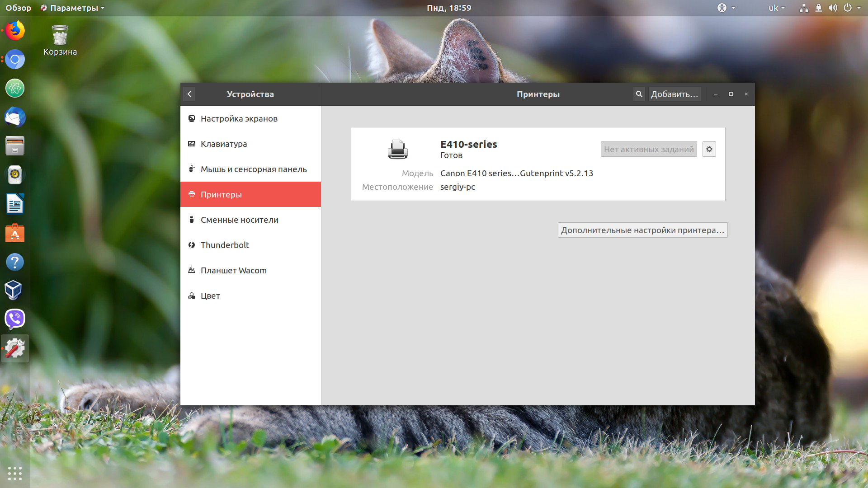Click the E410-series printer image
The width and height of the screenshot is (868, 488).
[x=397, y=149]
